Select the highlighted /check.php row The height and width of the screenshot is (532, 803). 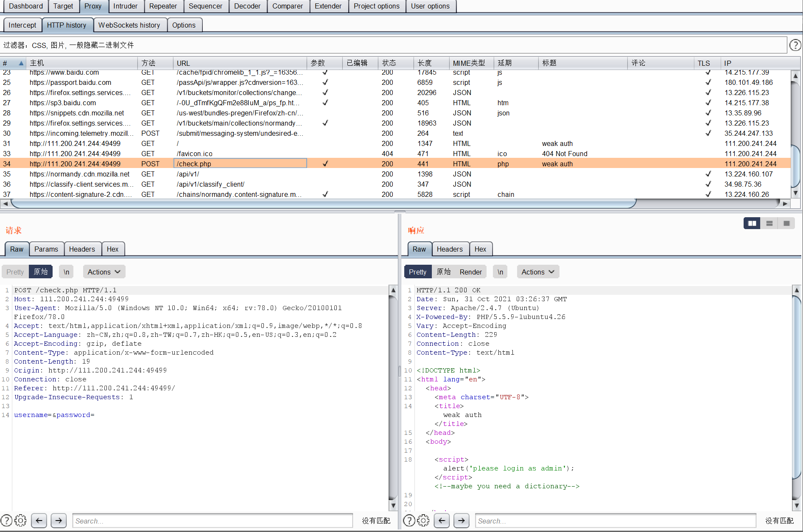click(395, 164)
